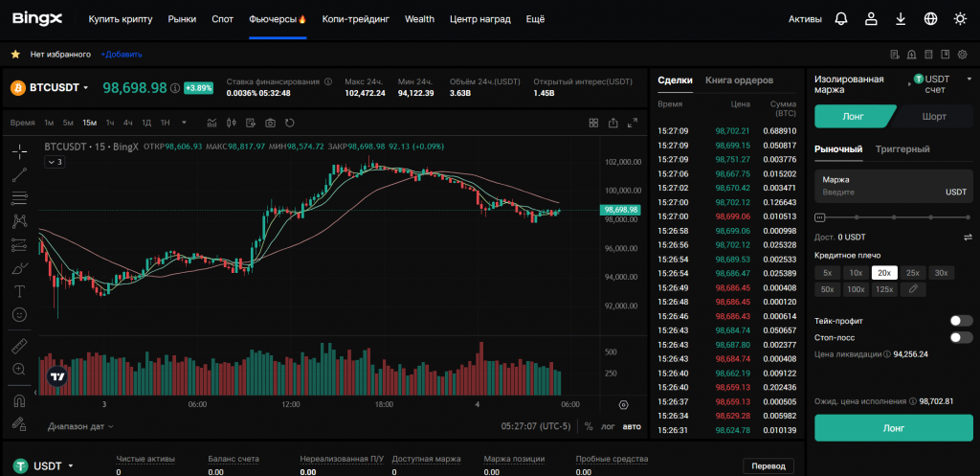Open the Фьючерсы menu
This screenshot has height=476, width=980.
(278, 19)
